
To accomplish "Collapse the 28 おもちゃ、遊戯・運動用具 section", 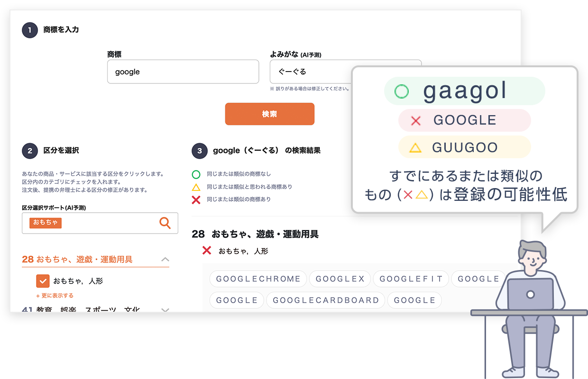I will tap(165, 259).
